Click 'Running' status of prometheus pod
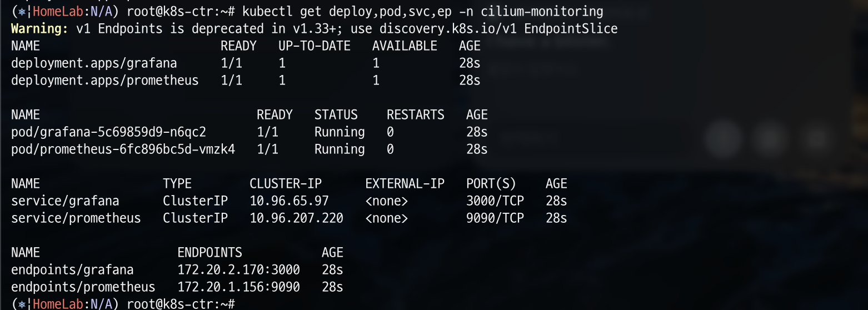This screenshot has width=868, height=310. coord(340,149)
